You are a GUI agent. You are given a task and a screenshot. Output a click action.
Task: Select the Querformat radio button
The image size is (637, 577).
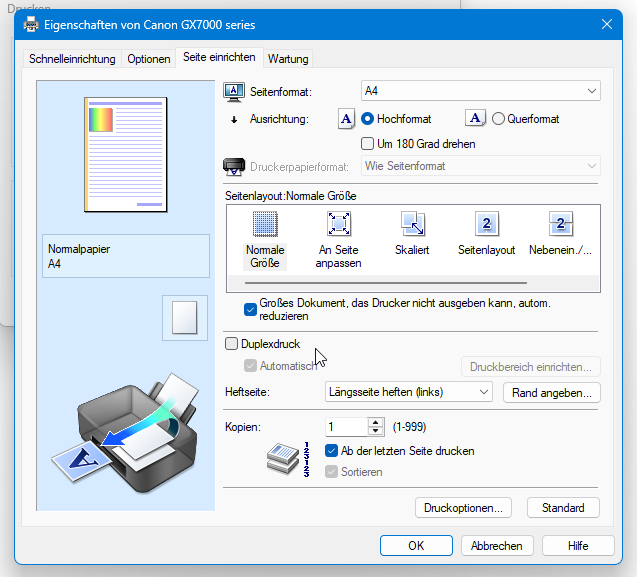click(x=498, y=119)
